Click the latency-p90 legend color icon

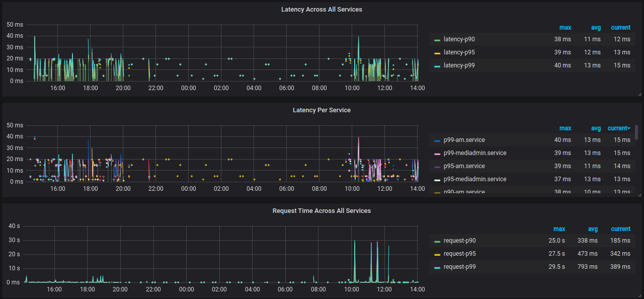[x=437, y=40]
